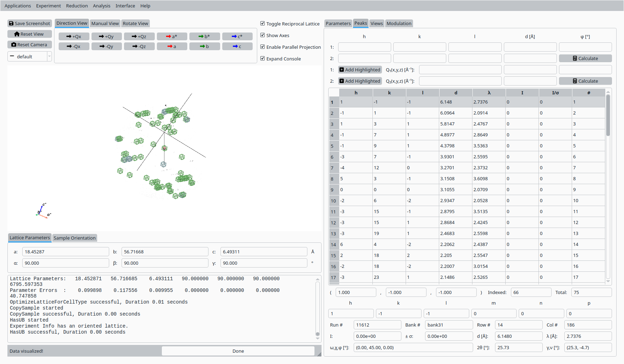The width and height of the screenshot is (624, 364).
Task: Open the Reduction menu
Action: click(77, 6)
